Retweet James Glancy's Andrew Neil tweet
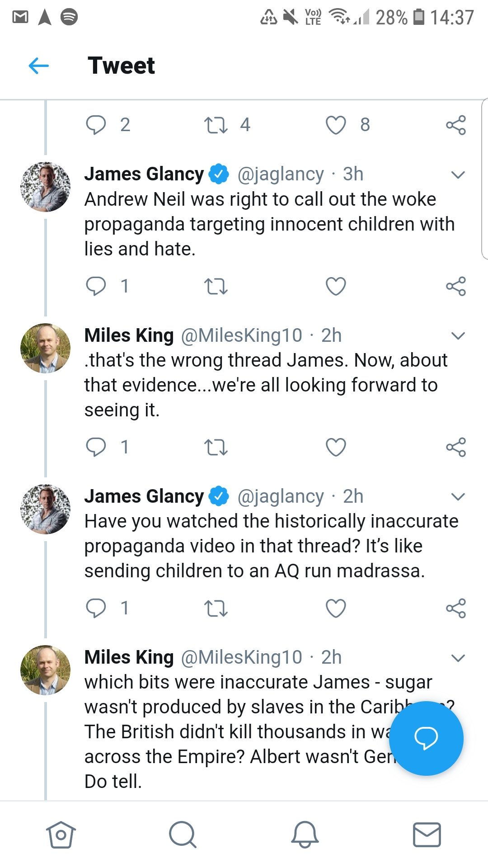 click(x=216, y=286)
